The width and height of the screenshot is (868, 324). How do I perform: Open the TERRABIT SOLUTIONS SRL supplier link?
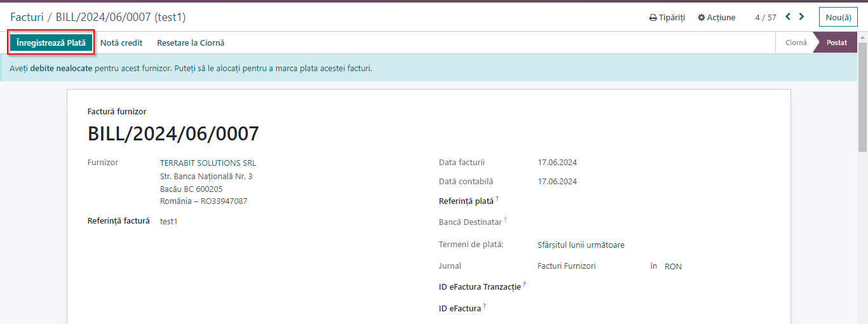coord(208,163)
